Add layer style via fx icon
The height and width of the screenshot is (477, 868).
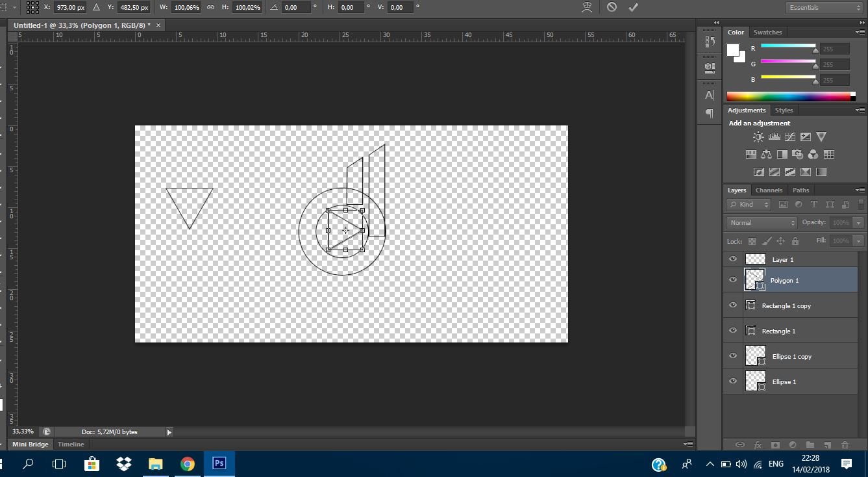click(x=758, y=445)
